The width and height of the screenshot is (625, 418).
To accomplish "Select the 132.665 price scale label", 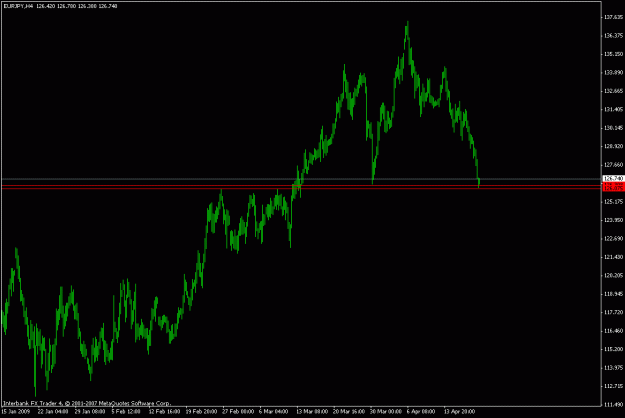I will [613, 91].
